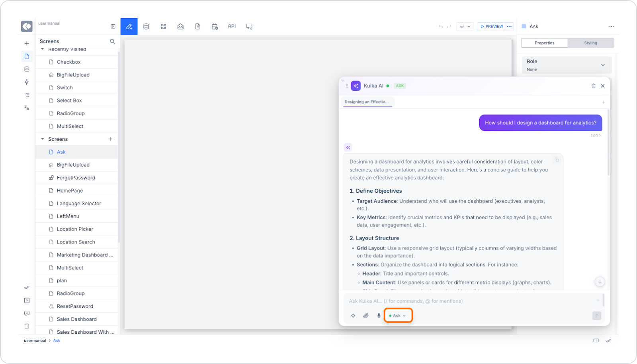This screenshot has width=637, height=364.
Task: Click the keyboard icon in status bar
Action: click(x=596, y=341)
